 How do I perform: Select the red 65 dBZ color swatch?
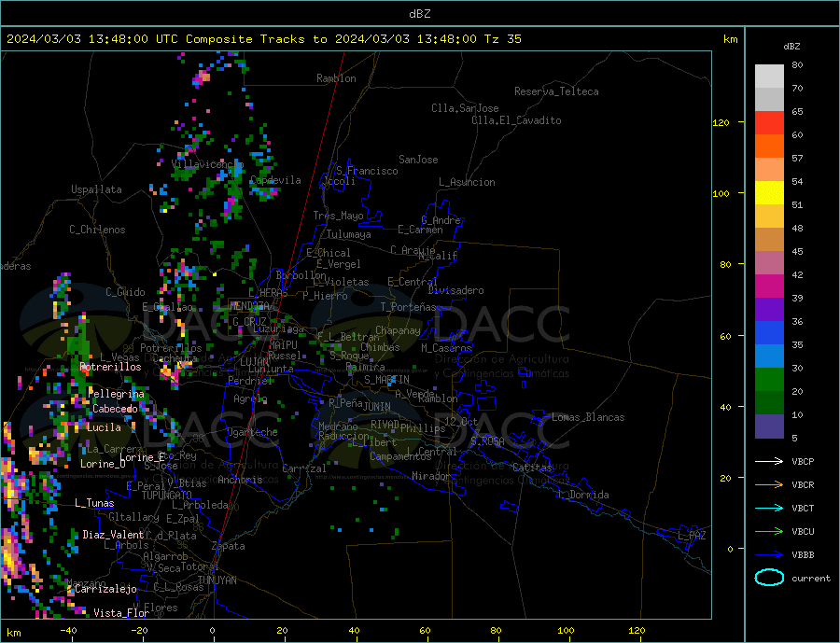(769, 122)
